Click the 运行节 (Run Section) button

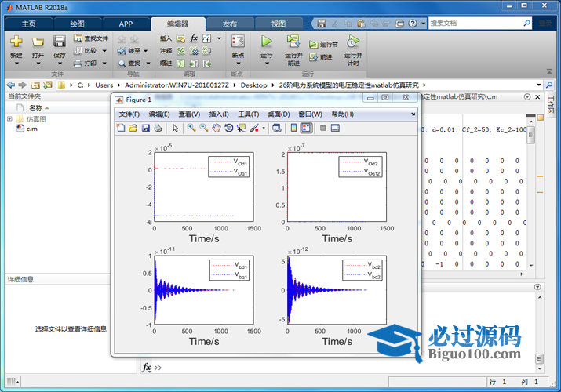323,45
